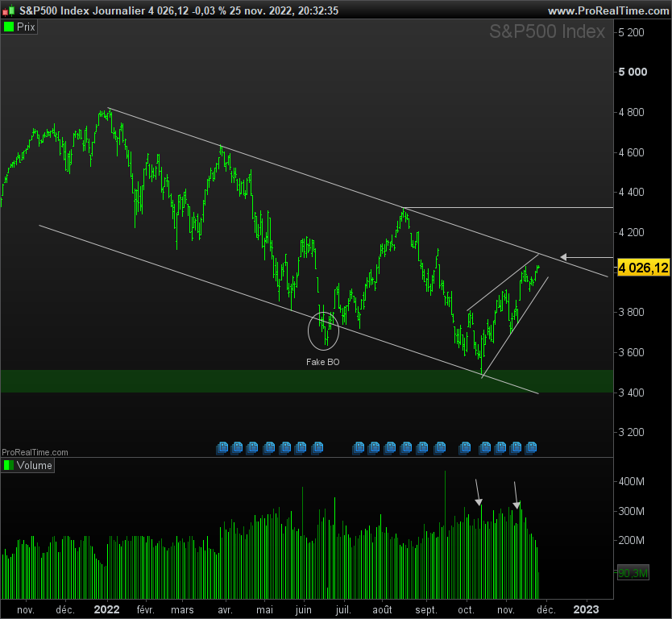Viewport: 672px width, 619px height.
Task: Open the tenth news document icon from left
Action: point(389,448)
